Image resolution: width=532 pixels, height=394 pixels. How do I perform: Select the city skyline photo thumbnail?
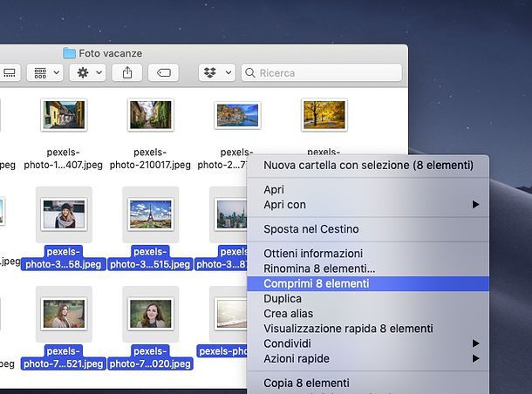(x=231, y=214)
